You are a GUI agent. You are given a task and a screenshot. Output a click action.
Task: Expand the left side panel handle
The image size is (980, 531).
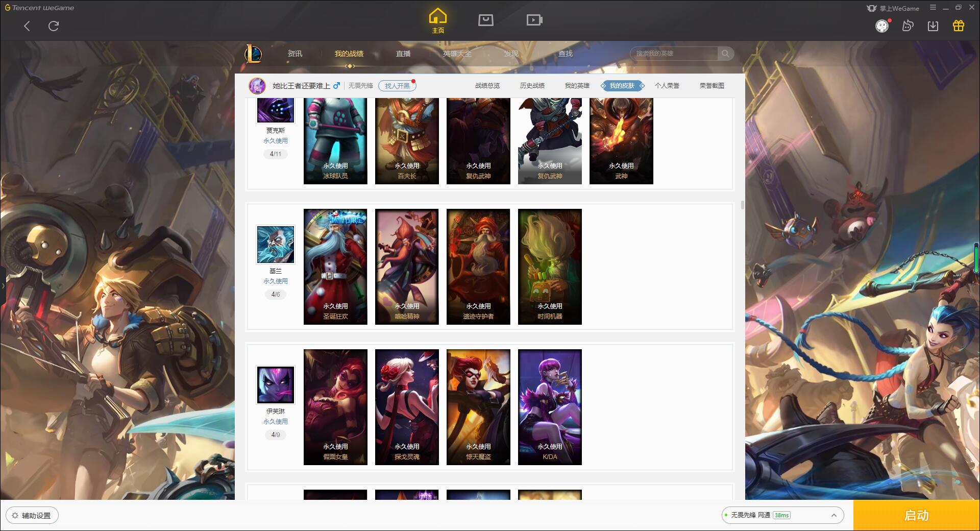click(3, 286)
